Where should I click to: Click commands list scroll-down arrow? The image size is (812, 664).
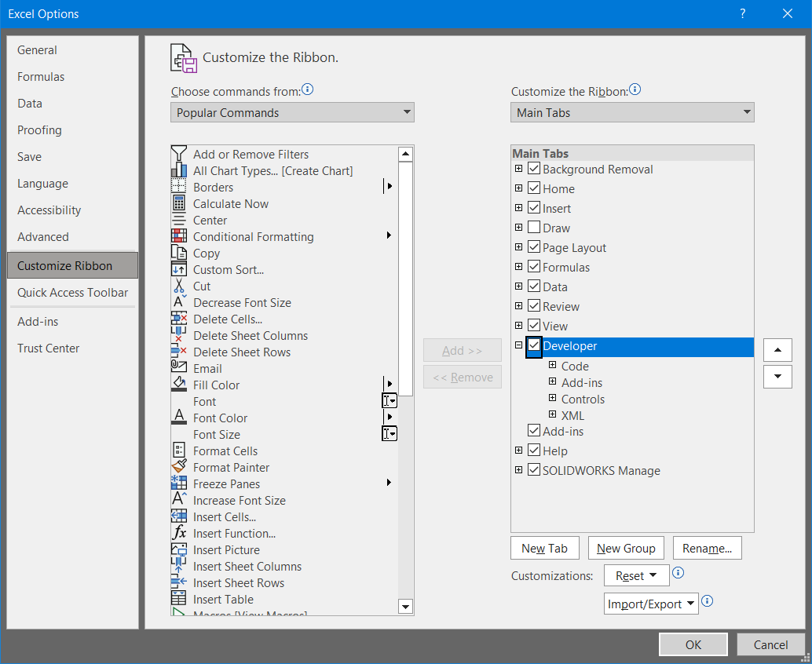coord(405,607)
